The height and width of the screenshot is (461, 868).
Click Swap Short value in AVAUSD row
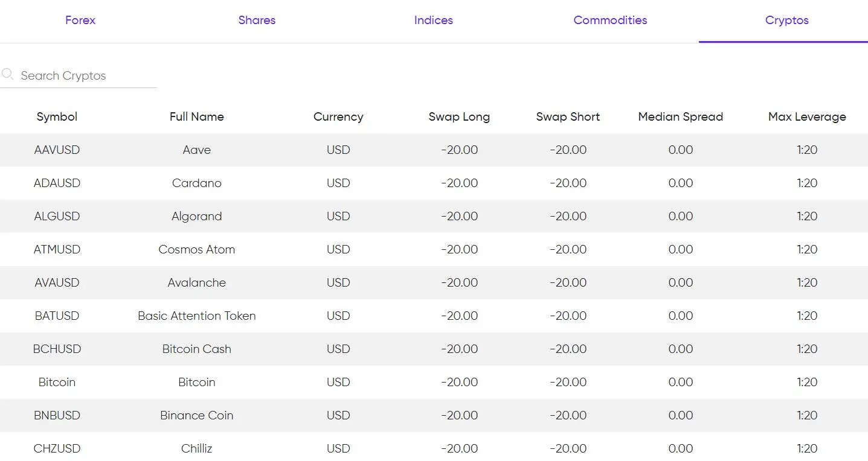click(568, 283)
